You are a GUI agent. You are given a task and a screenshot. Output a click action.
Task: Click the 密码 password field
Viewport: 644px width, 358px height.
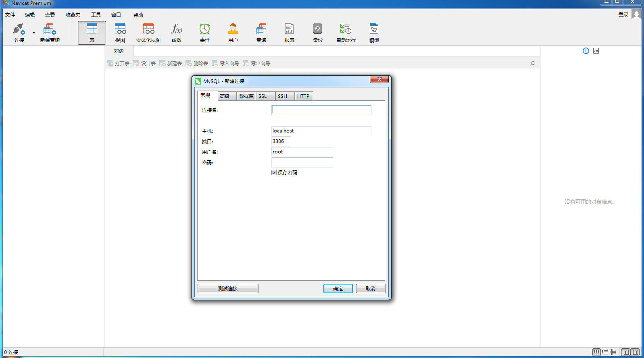pyautogui.click(x=302, y=162)
